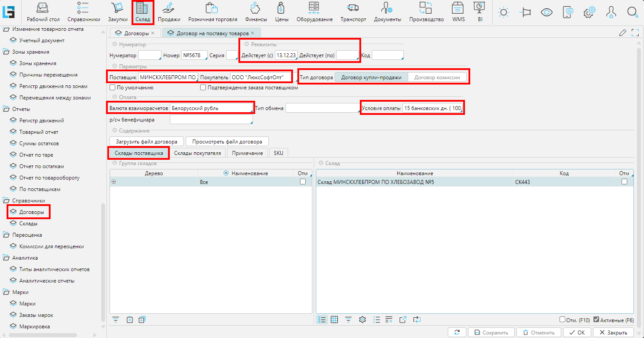
Task: Open settings gear in top toolbar
Action: point(589,12)
